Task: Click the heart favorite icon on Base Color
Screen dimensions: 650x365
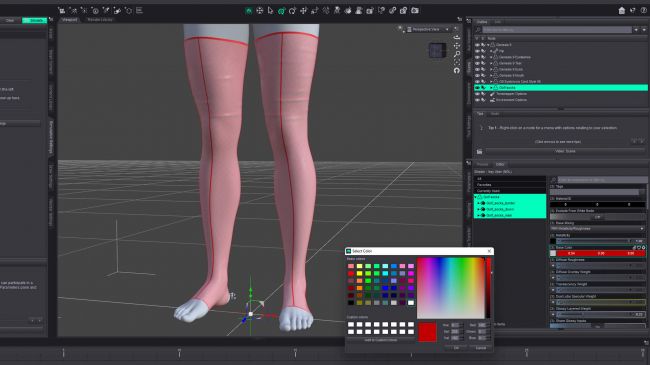Action: pos(639,248)
